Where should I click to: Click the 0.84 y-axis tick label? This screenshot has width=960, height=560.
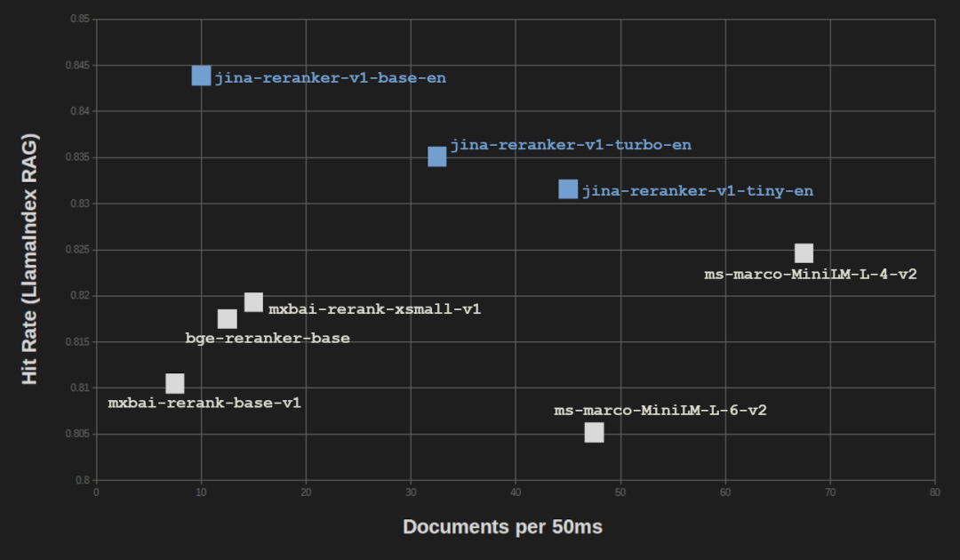(80, 111)
